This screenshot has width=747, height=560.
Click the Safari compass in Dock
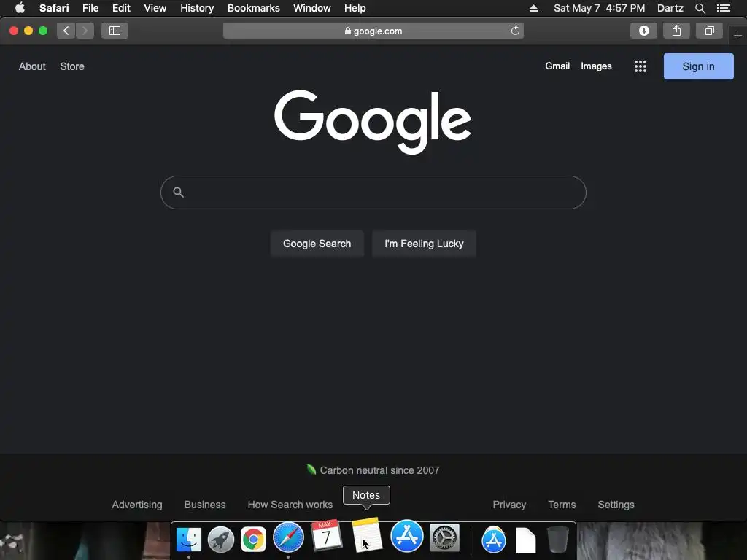(288, 537)
